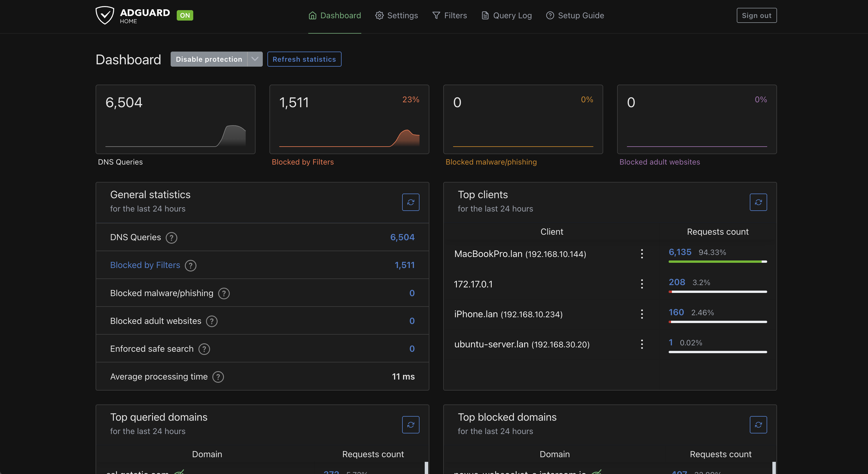The height and width of the screenshot is (474, 868).
Task: Open options menu for iPhone.lan client
Action: (x=641, y=314)
